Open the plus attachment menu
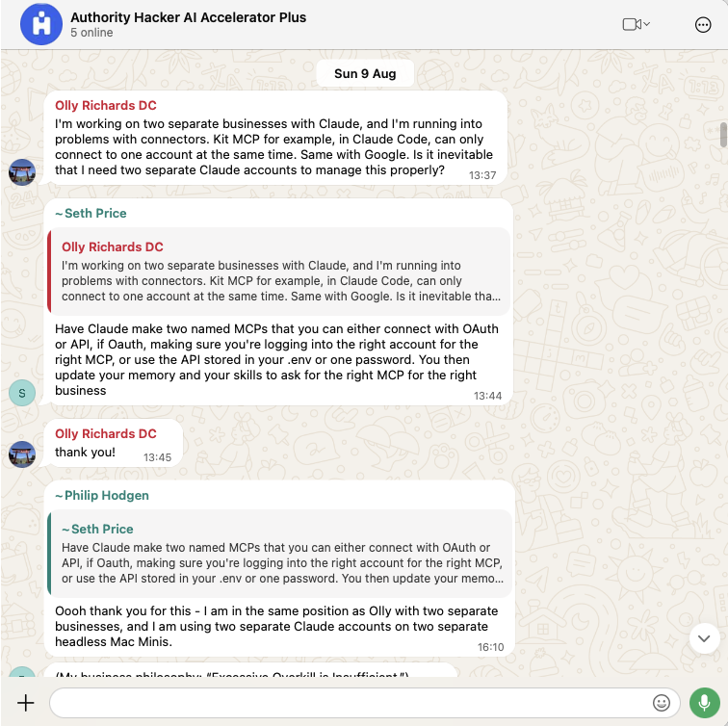This screenshot has width=728, height=726. [x=26, y=703]
